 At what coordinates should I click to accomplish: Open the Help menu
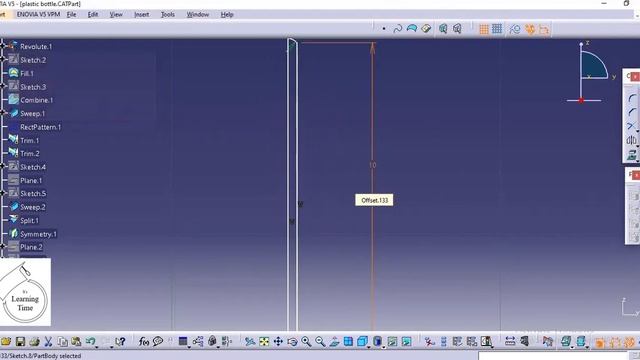pyautogui.click(x=227, y=14)
